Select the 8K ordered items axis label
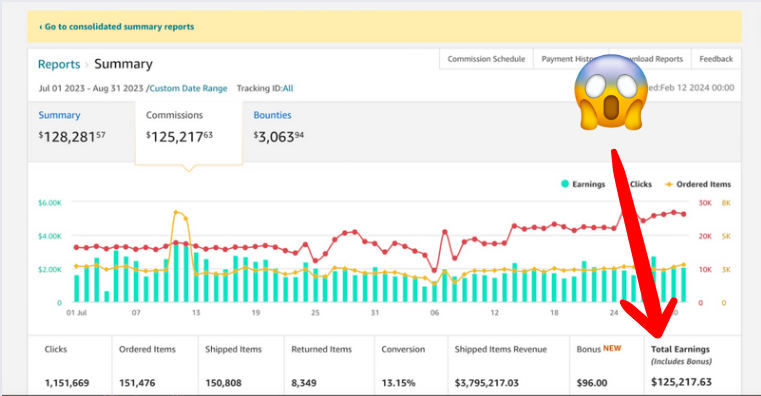 (x=726, y=203)
